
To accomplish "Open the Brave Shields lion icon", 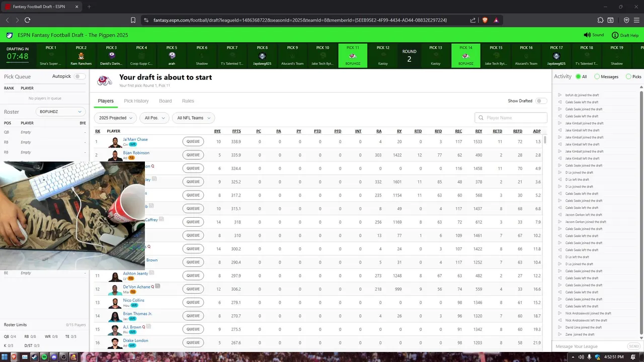I will 485,20.
